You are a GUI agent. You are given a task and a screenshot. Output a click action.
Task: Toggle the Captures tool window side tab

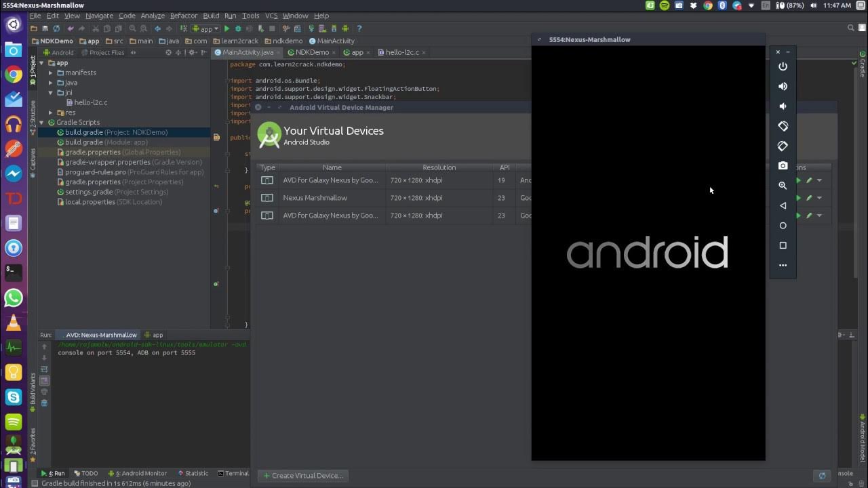pyautogui.click(x=33, y=163)
